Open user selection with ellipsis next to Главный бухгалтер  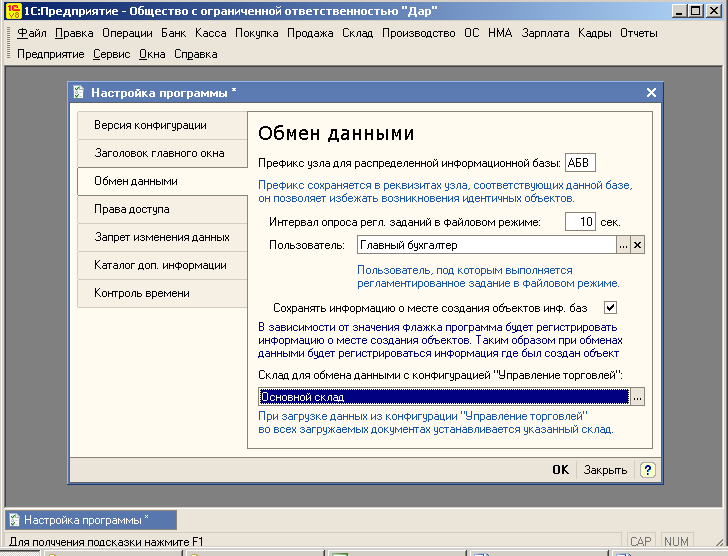624,245
